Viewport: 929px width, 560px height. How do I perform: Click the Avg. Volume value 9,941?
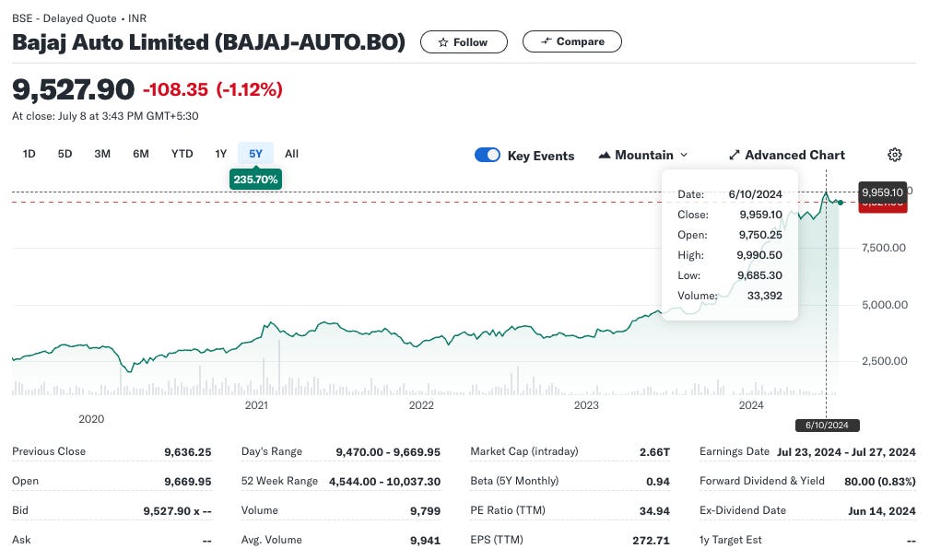(x=426, y=540)
